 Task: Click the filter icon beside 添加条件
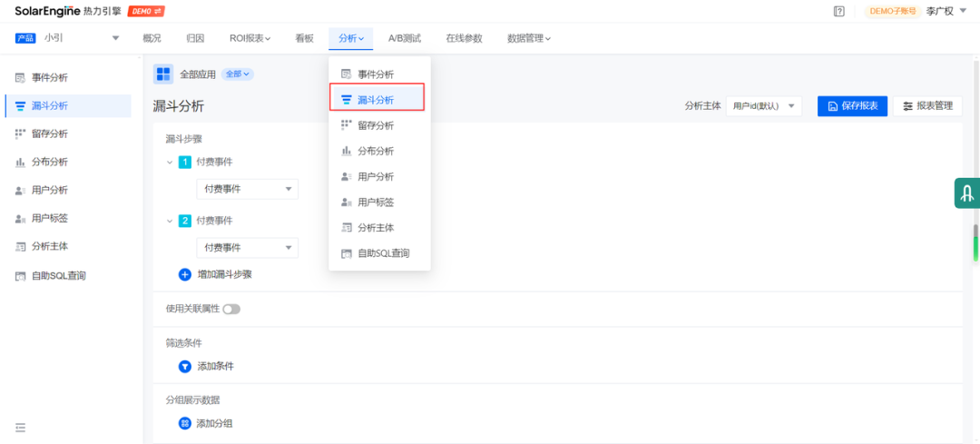185,367
